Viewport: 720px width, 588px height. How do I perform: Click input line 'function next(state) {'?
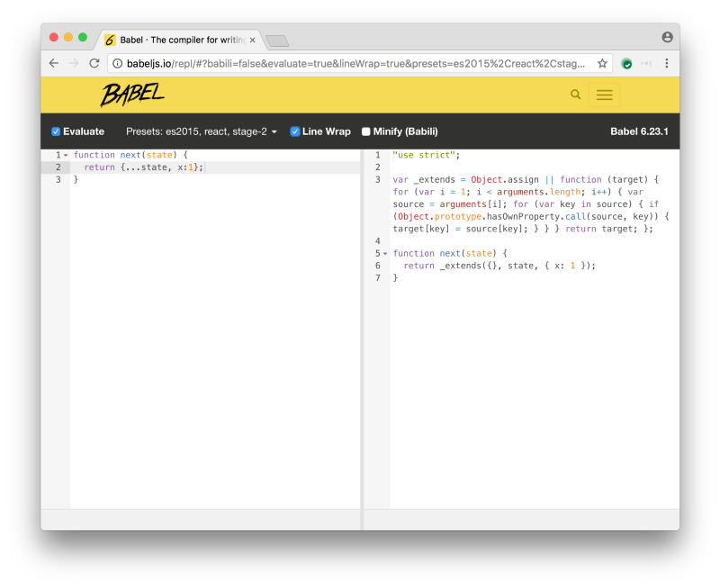click(130, 155)
